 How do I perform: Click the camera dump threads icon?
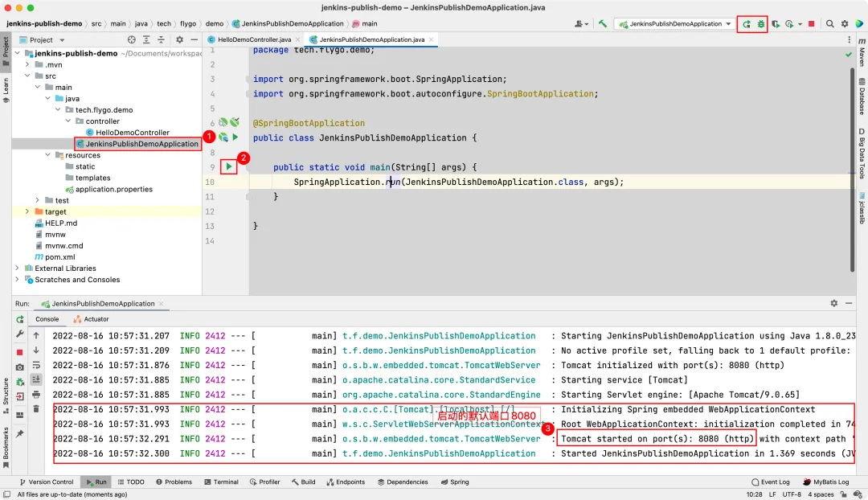(20, 367)
